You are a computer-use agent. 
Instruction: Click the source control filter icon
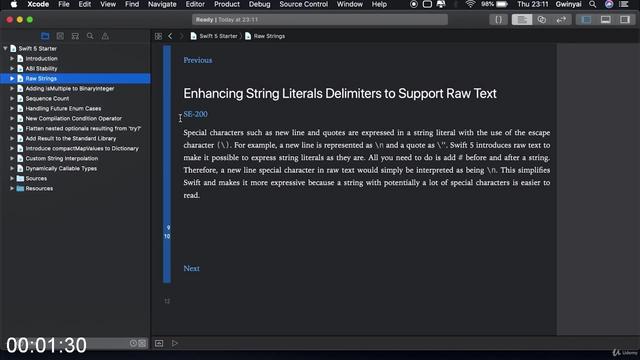pos(142,343)
